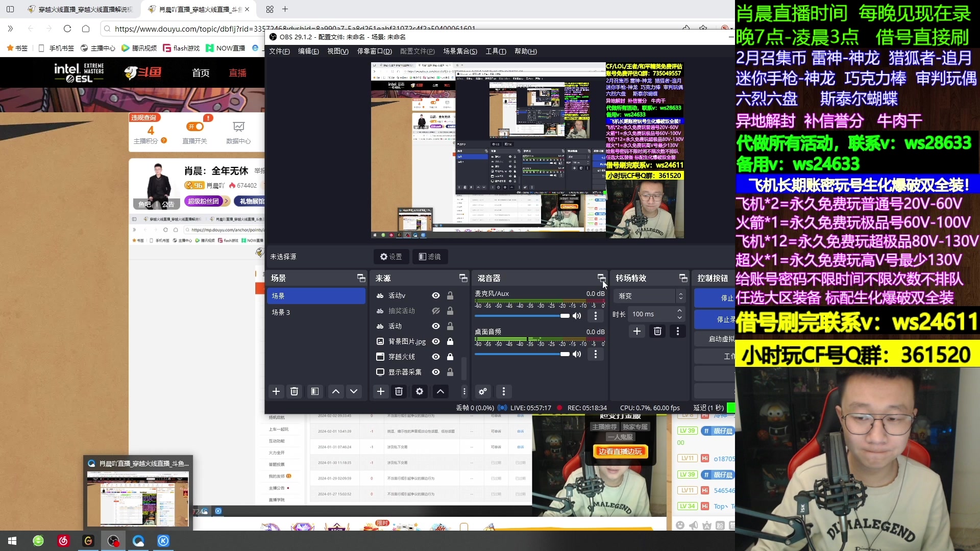This screenshot has width=980, height=551.
Task: Open scene filters icon in Scenes panel
Action: pos(315,391)
